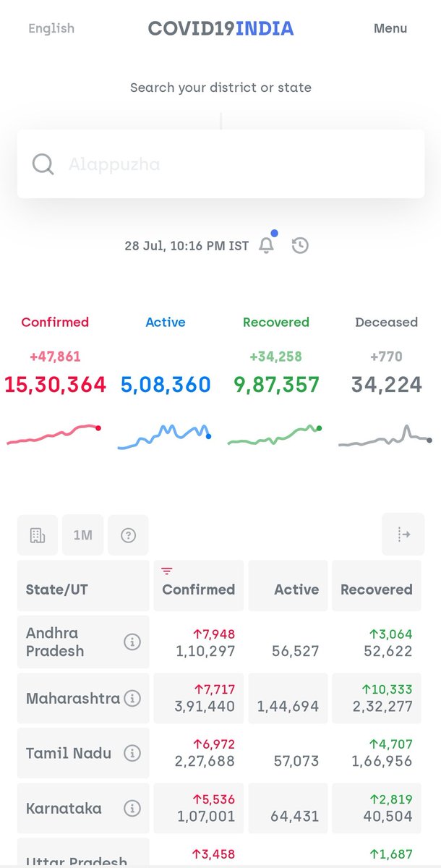The height and width of the screenshot is (868, 441).
Task: Change language from English
Action: (51, 28)
